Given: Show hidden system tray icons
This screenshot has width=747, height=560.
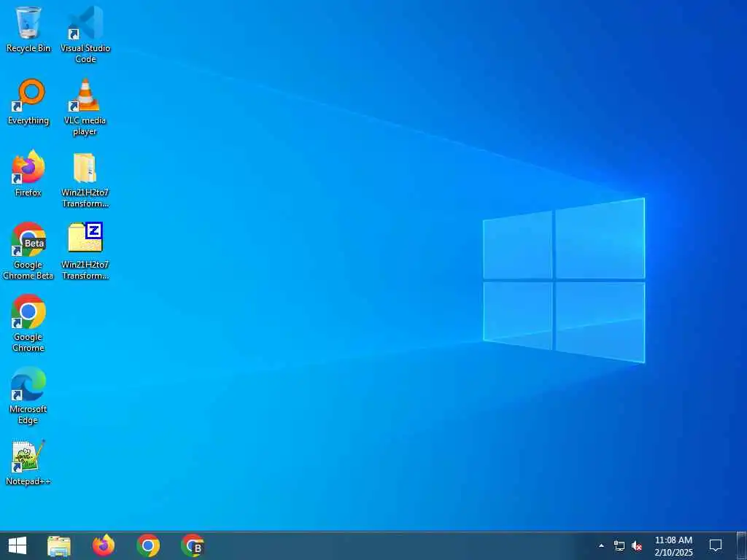Looking at the screenshot, I should point(601,545).
